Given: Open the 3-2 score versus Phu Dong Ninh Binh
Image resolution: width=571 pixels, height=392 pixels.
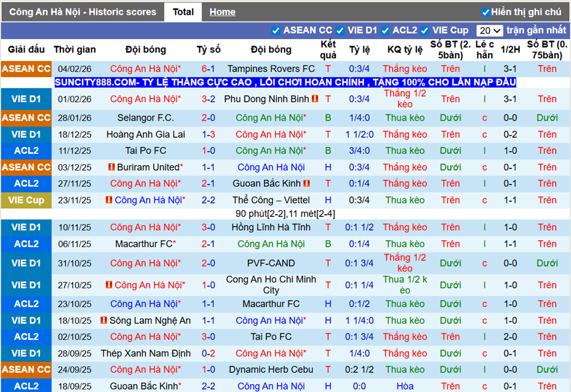Looking at the screenshot, I should click(x=208, y=98).
